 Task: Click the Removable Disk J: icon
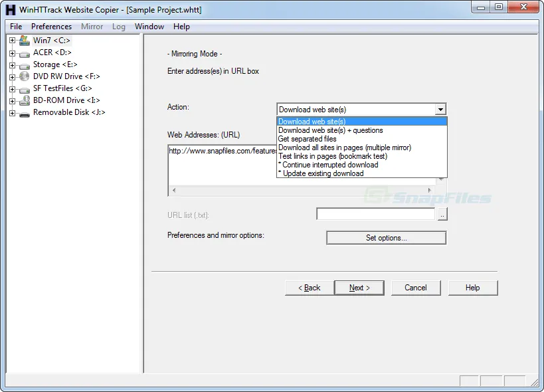click(x=25, y=114)
